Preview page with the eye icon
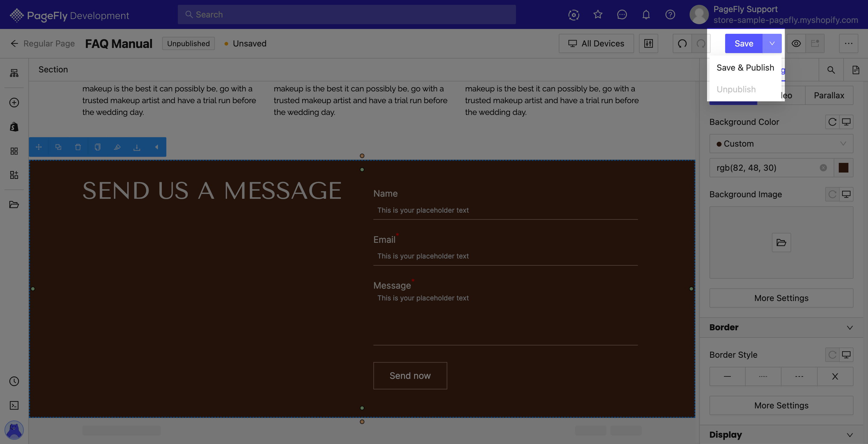This screenshot has width=868, height=444. (x=796, y=43)
